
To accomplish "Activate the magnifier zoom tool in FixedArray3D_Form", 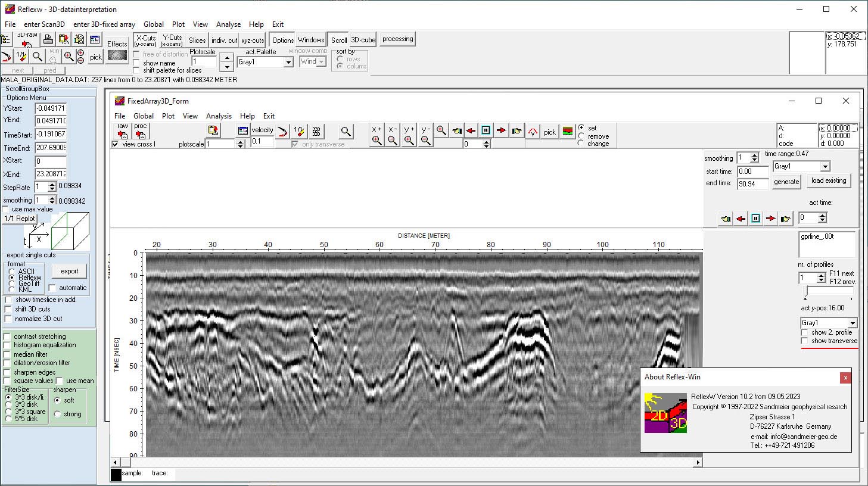I will coord(346,131).
